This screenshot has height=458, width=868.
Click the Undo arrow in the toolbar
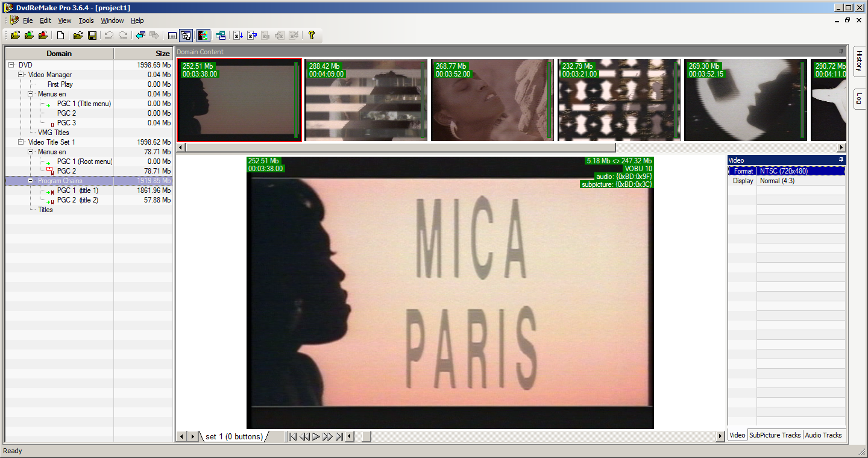[x=109, y=36]
